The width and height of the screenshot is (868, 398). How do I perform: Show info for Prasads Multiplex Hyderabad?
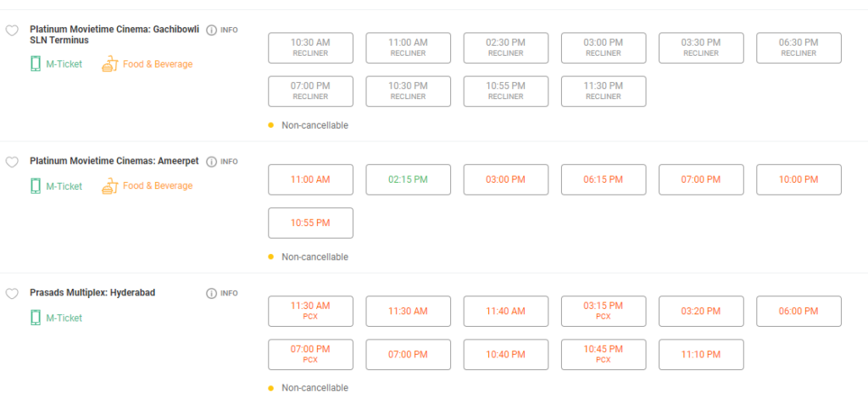coord(212,294)
